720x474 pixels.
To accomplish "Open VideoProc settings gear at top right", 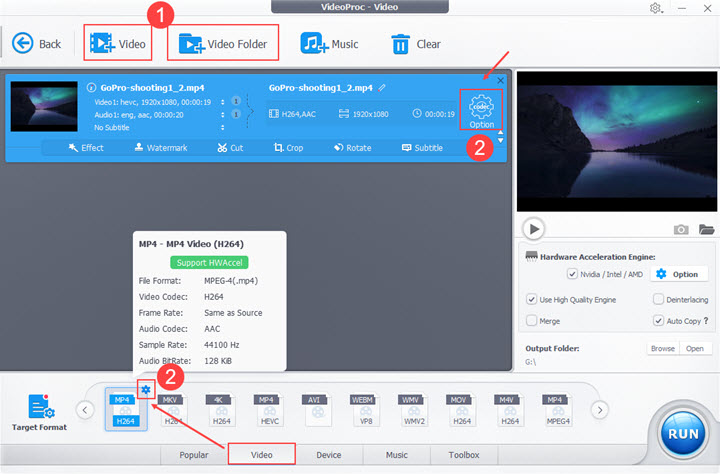I will [655, 8].
